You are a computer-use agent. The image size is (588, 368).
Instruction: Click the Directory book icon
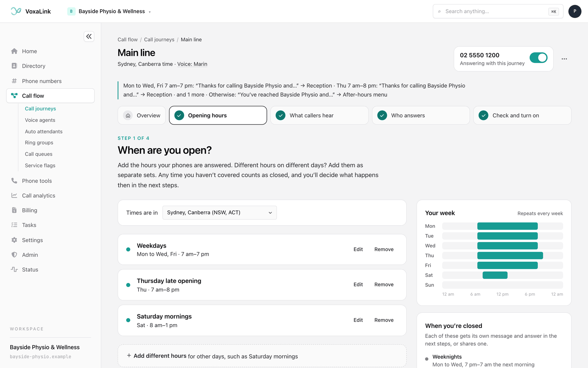pos(14,66)
